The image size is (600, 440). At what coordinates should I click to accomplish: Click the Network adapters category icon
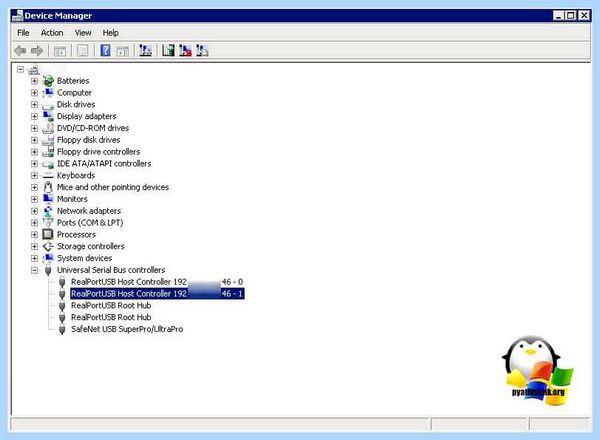click(x=48, y=211)
